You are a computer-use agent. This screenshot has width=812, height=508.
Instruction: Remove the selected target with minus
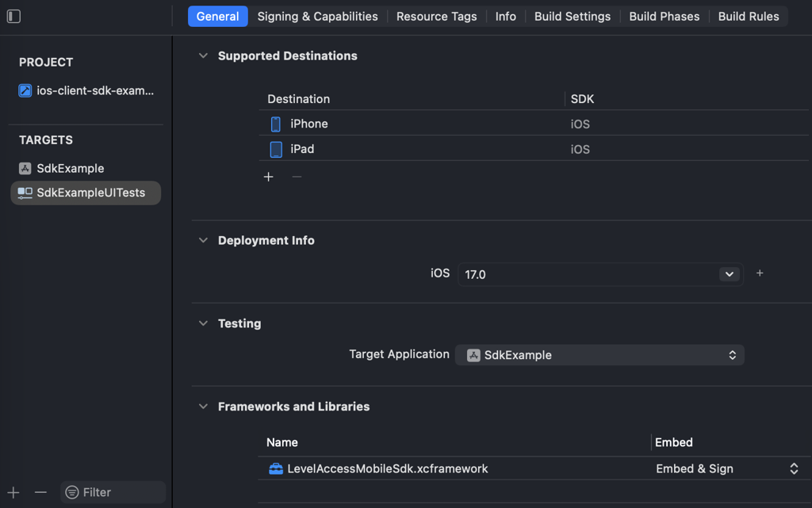40,492
